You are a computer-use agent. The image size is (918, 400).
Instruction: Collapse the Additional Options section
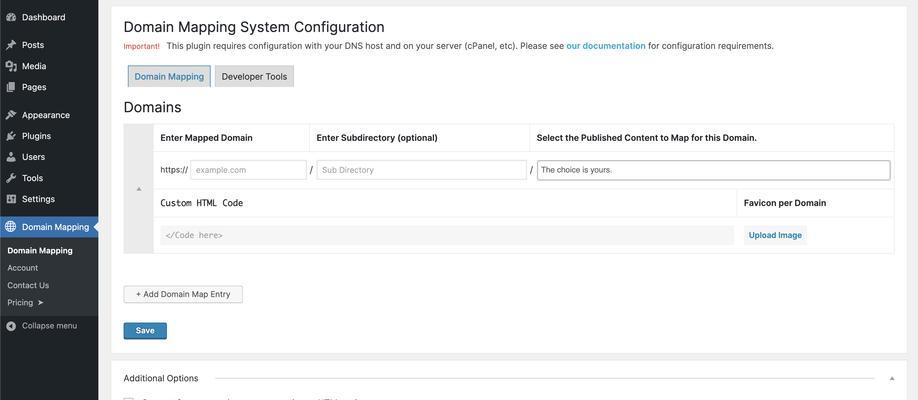(892, 378)
